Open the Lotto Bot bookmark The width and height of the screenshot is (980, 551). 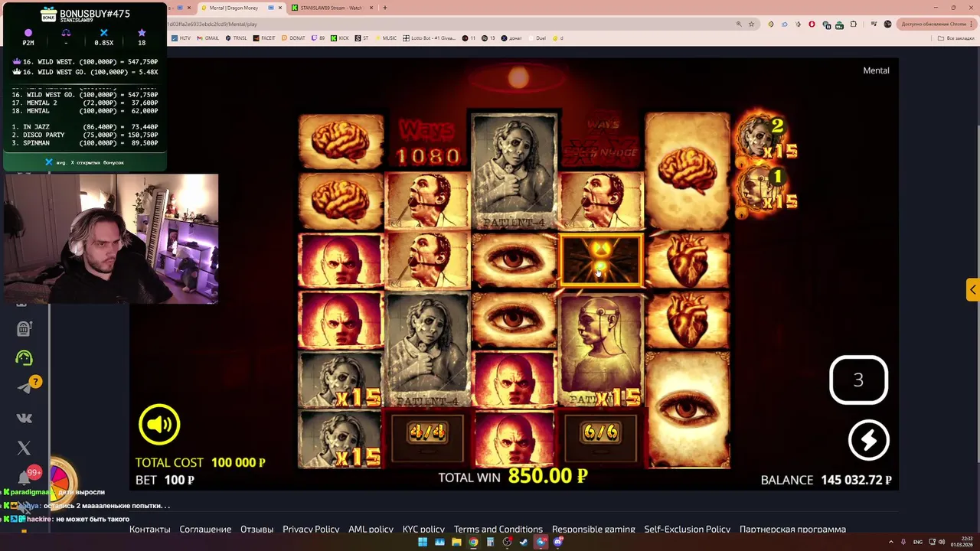(430, 37)
